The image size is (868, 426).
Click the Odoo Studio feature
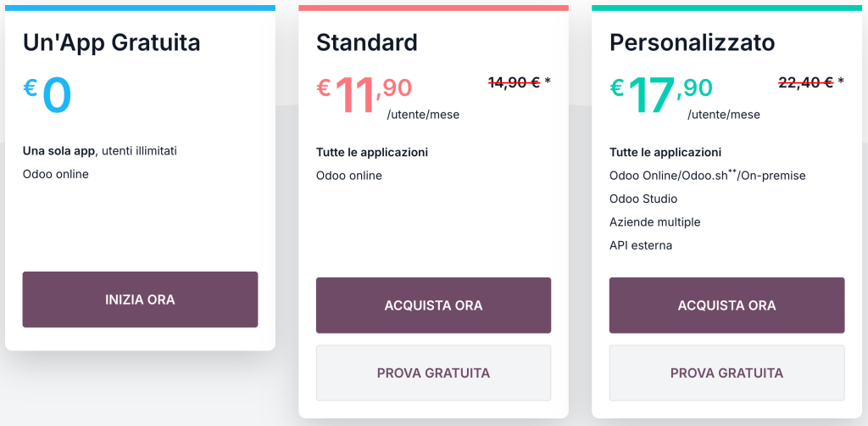[643, 199]
